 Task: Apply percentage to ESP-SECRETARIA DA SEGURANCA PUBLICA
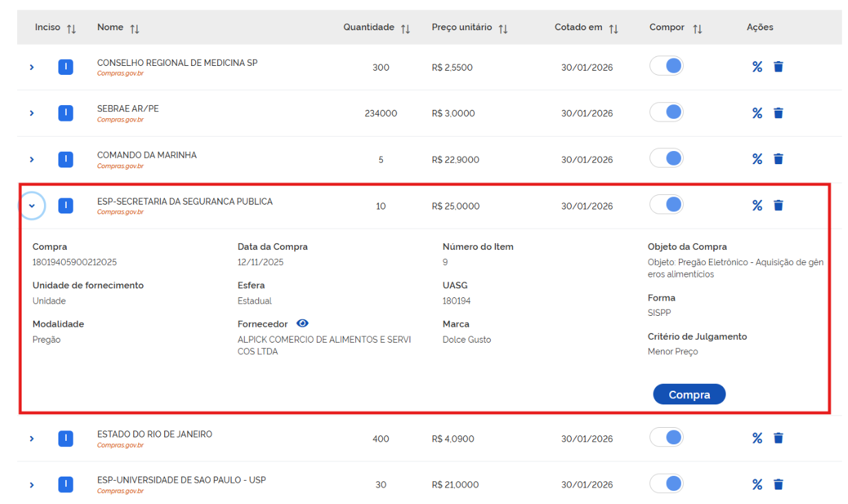point(757,205)
